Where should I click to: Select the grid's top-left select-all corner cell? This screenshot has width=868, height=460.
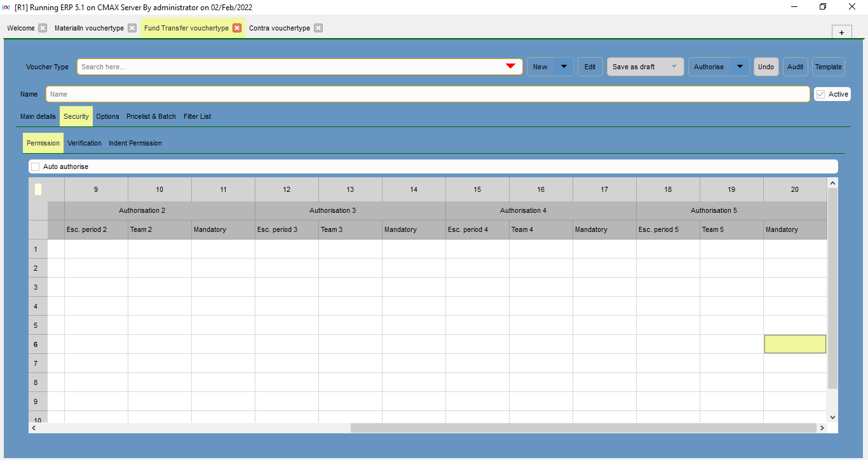pos(38,189)
